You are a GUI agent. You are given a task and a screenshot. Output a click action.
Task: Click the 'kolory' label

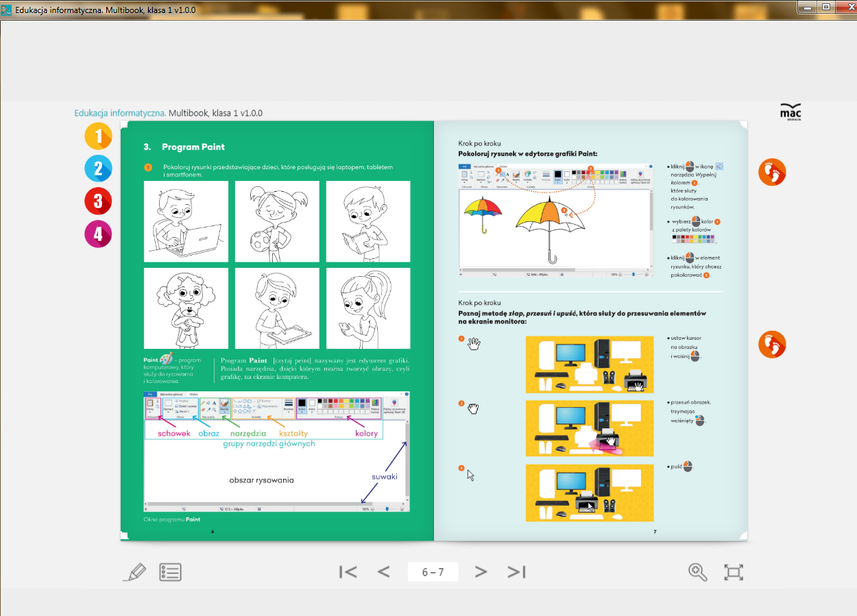pyautogui.click(x=366, y=434)
